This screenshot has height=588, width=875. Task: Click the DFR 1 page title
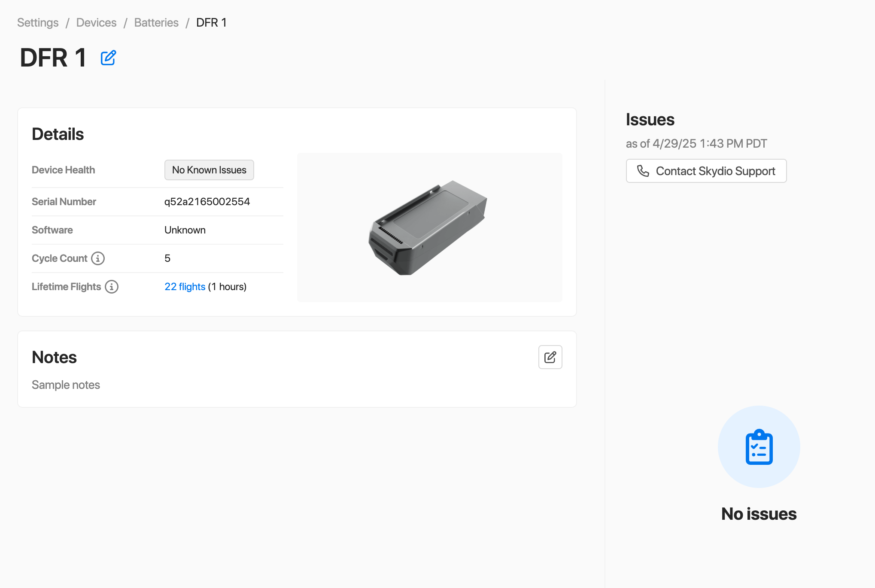[53, 58]
